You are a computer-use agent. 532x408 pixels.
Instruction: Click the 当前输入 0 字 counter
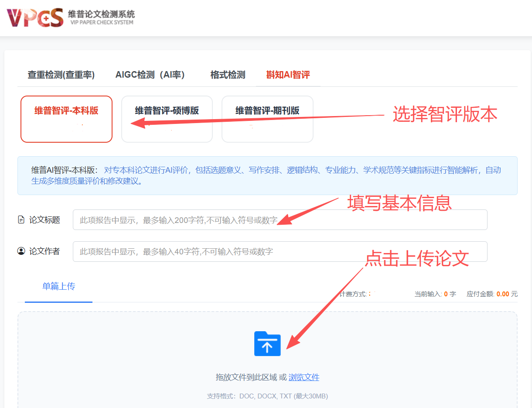tap(435, 294)
